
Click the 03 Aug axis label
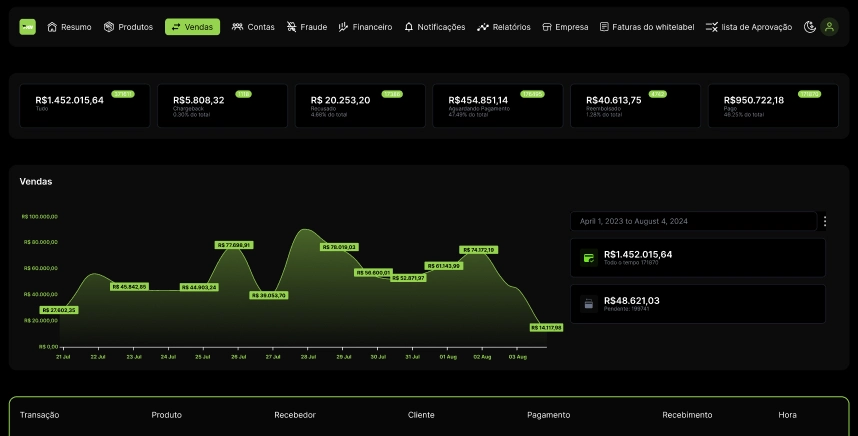[x=518, y=357]
